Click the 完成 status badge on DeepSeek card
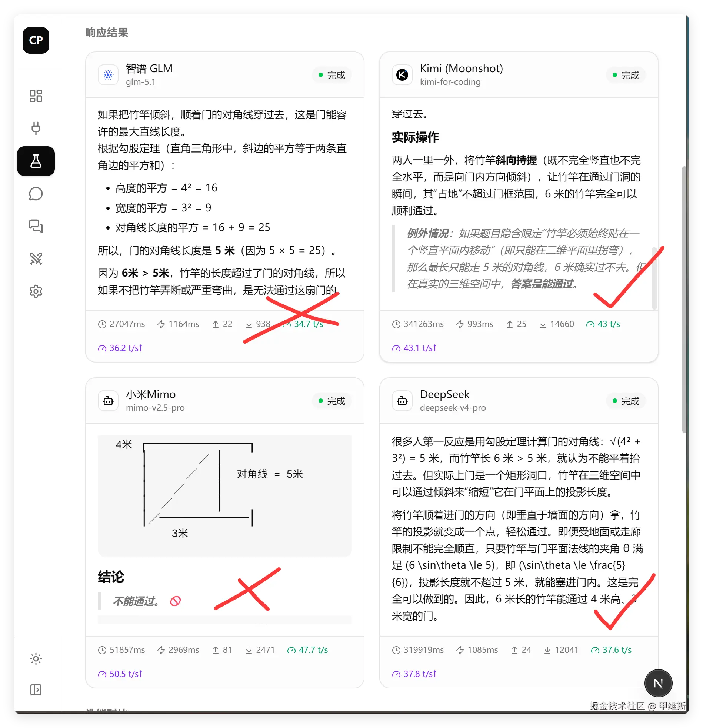 (626, 401)
